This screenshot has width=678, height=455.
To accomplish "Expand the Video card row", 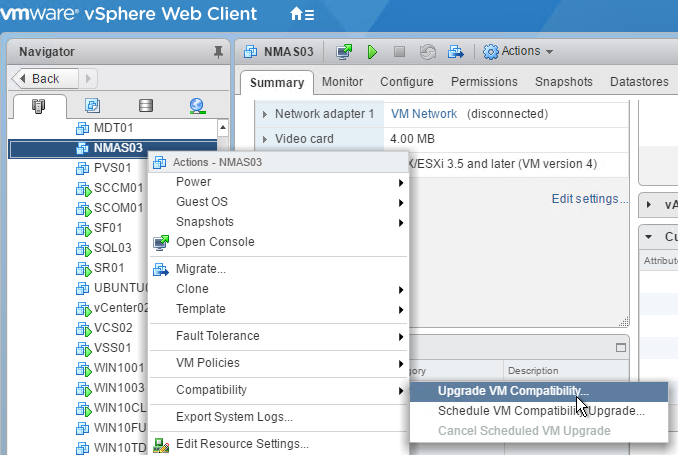I will click(265, 139).
